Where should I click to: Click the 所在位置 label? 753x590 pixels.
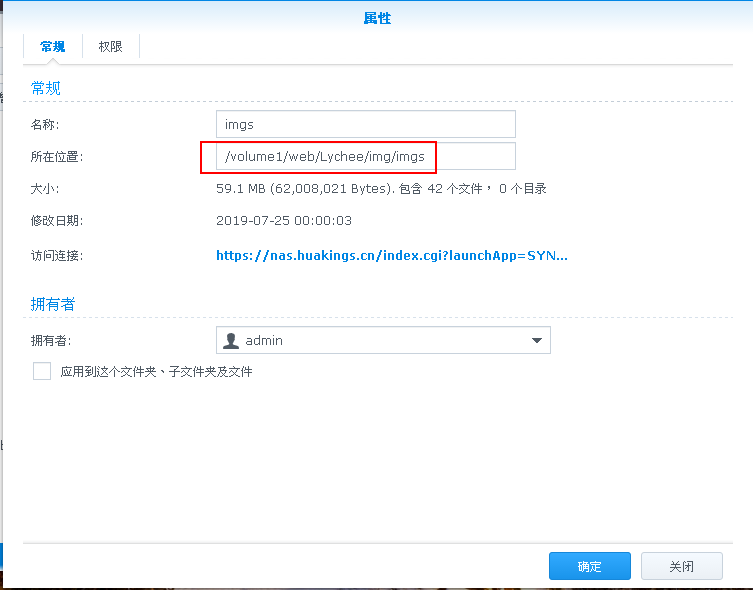click(x=57, y=157)
